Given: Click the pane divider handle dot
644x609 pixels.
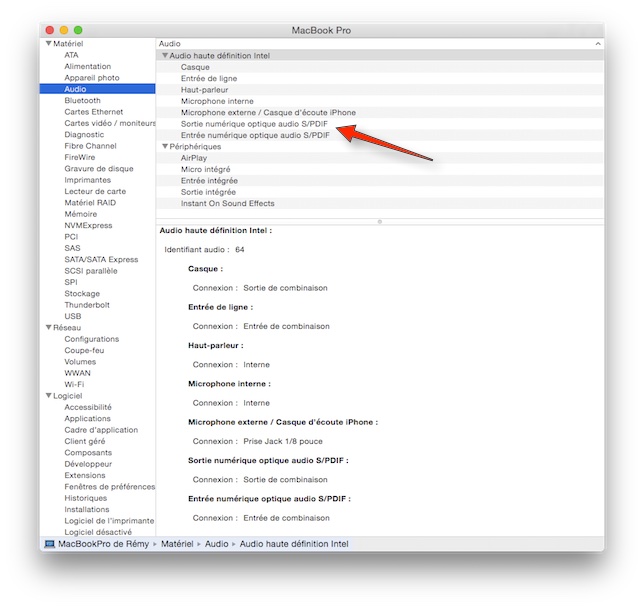Looking at the screenshot, I should click(x=380, y=222).
